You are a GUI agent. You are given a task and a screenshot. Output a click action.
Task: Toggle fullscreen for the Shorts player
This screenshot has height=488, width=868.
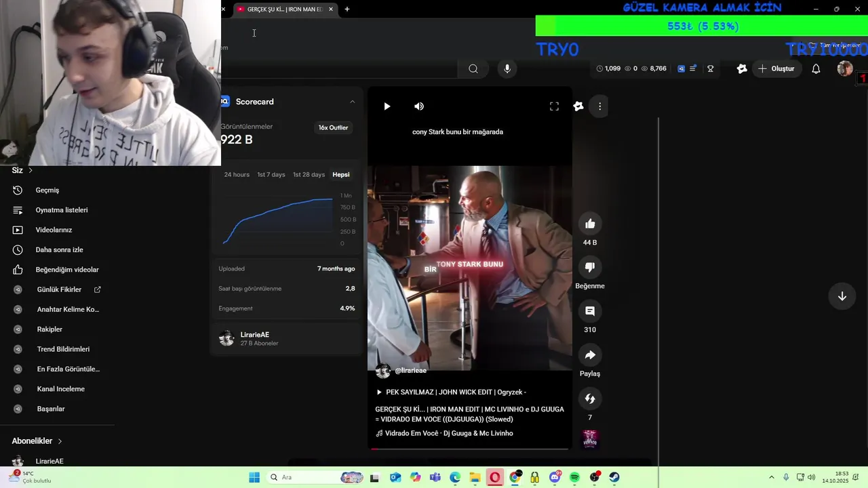pyautogui.click(x=554, y=106)
